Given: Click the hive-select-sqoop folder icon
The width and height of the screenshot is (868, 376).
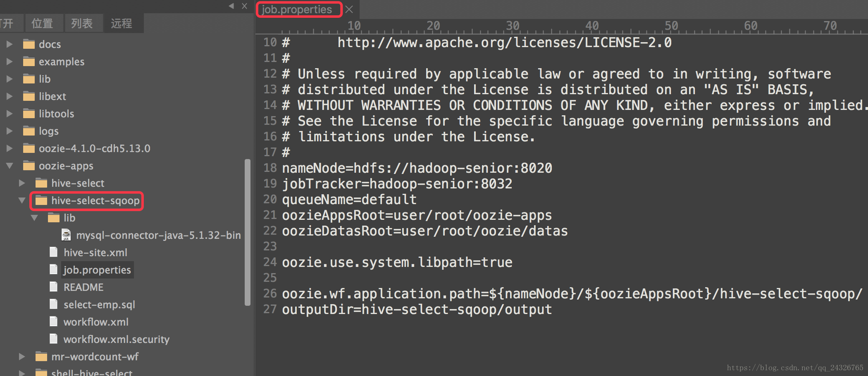Looking at the screenshot, I should (x=41, y=200).
